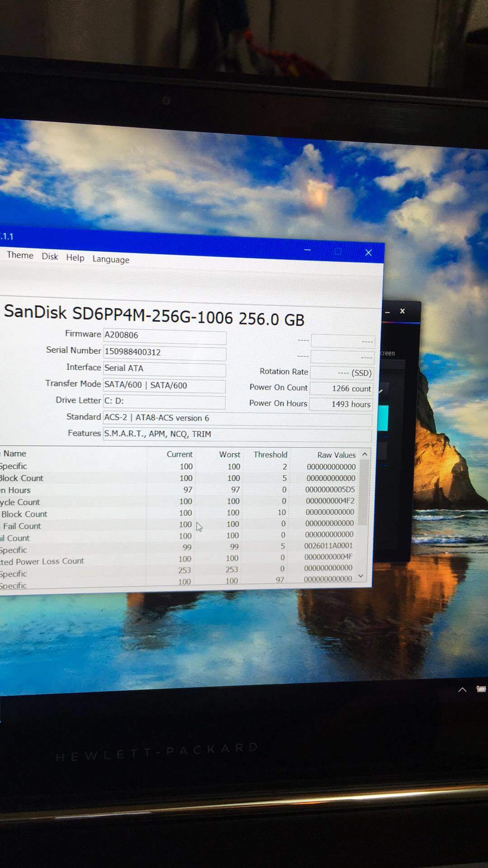This screenshot has height=868, width=488.
Task: Open the battery tray icon
Action: tap(481, 689)
